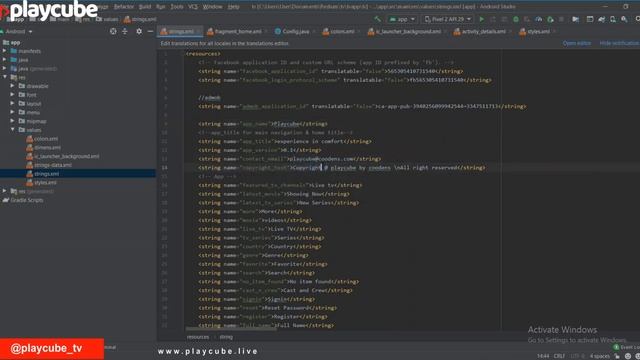Collapse the res folder
The image size is (640, 360).
click(4, 77)
